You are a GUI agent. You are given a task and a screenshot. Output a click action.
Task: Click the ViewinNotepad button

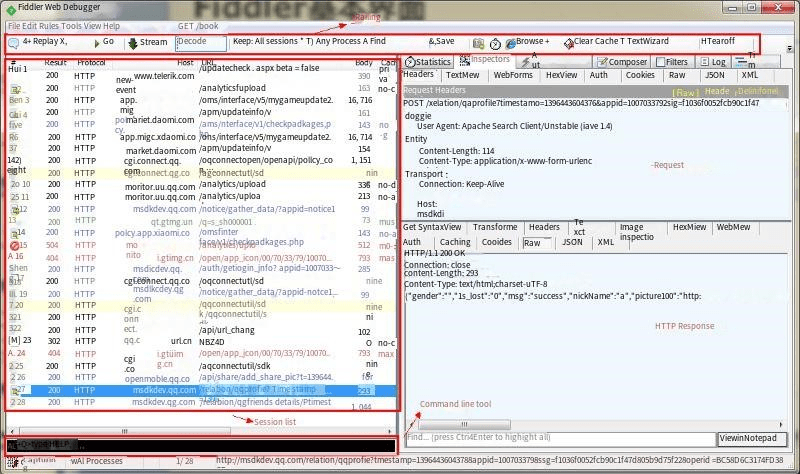(x=752, y=438)
